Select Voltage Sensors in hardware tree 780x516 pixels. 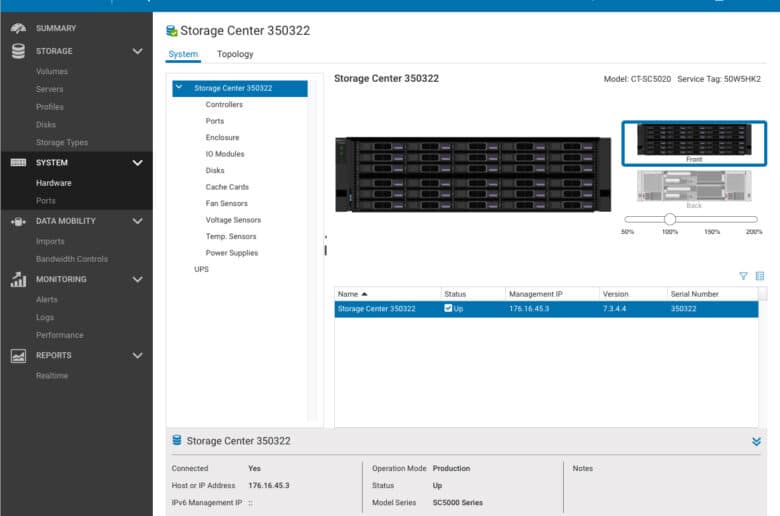(233, 219)
